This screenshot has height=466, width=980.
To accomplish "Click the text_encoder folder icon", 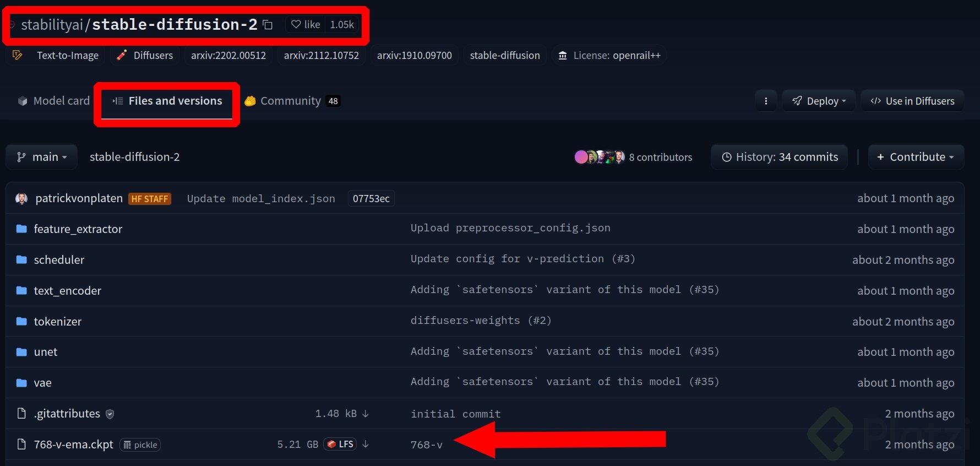I will (21, 290).
